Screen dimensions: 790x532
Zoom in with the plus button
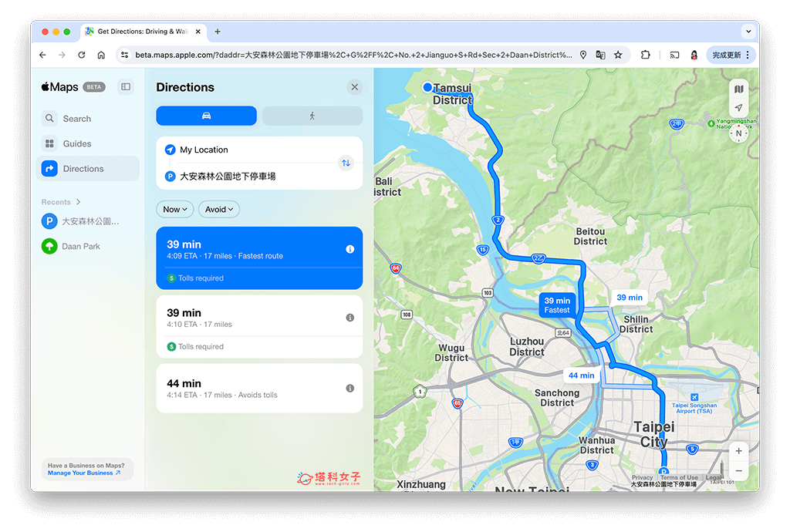coord(738,451)
